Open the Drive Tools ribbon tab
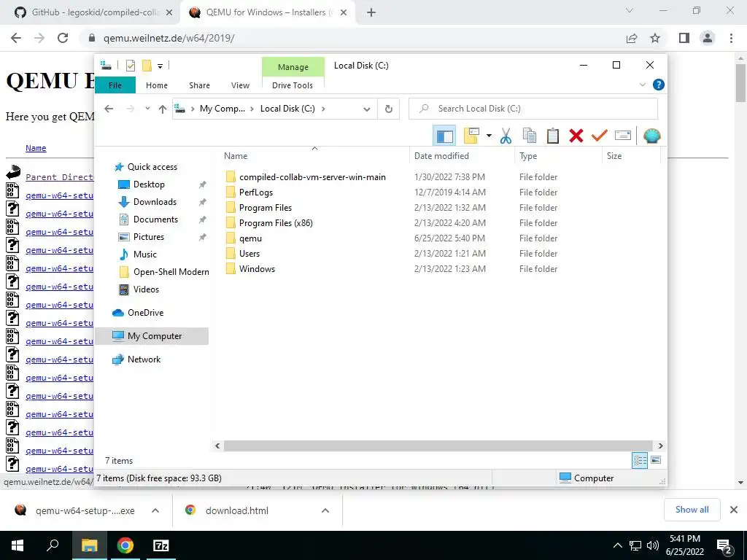 tap(293, 85)
